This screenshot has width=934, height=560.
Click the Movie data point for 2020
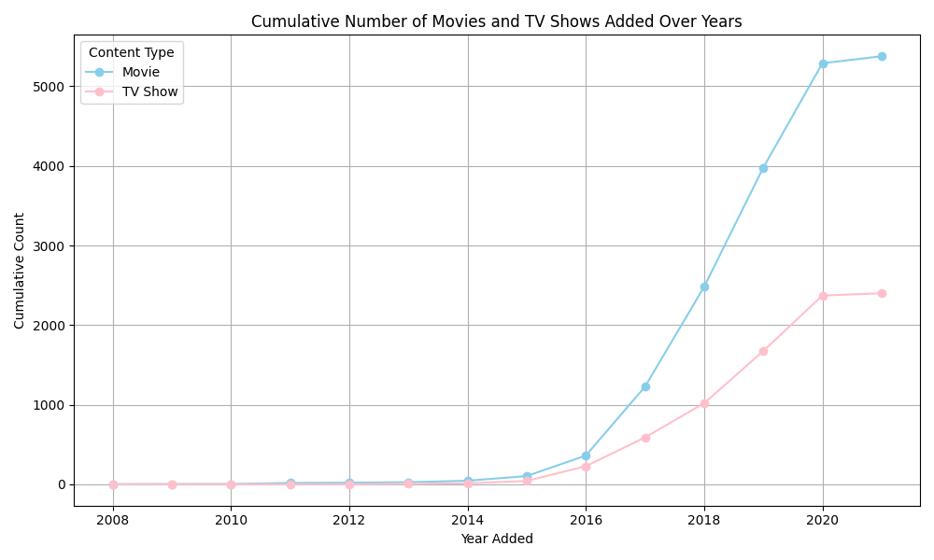pyautogui.click(x=823, y=63)
